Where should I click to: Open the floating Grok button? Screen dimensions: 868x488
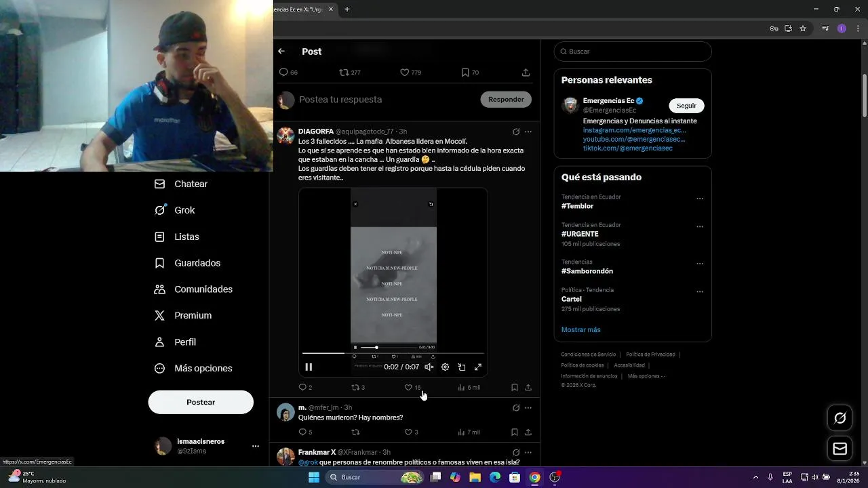(840, 418)
